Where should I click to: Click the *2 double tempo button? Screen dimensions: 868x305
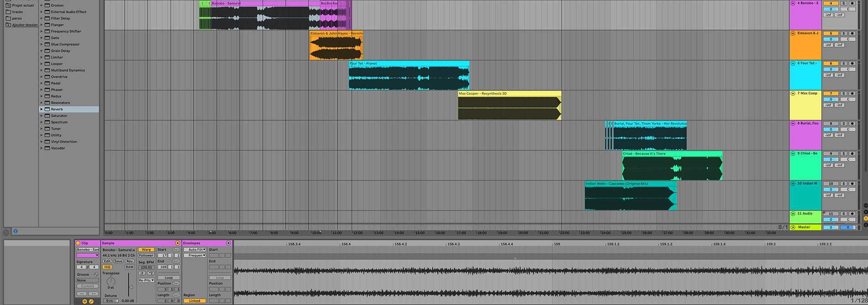pyautogui.click(x=150, y=273)
